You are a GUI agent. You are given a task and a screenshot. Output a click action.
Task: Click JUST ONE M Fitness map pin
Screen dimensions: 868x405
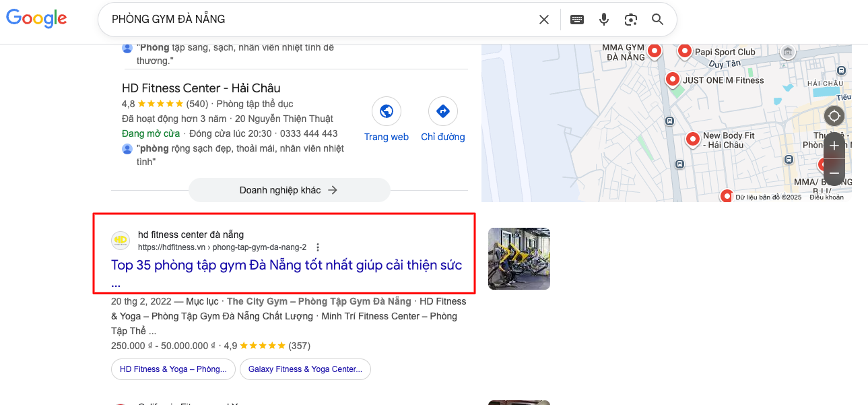[x=672, y=80]
